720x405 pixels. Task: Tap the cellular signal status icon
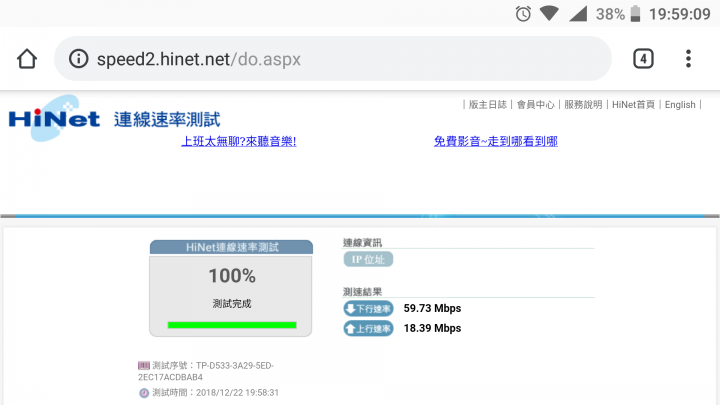578,14
